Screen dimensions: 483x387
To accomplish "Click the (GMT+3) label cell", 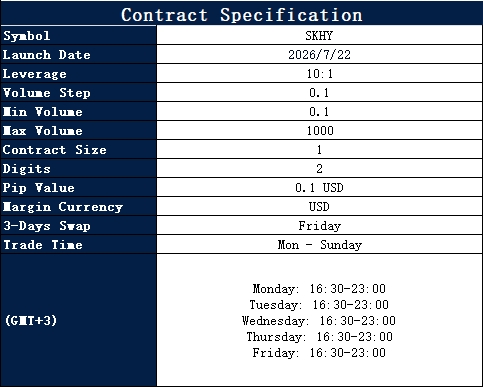I will click(x=78, y=320).
